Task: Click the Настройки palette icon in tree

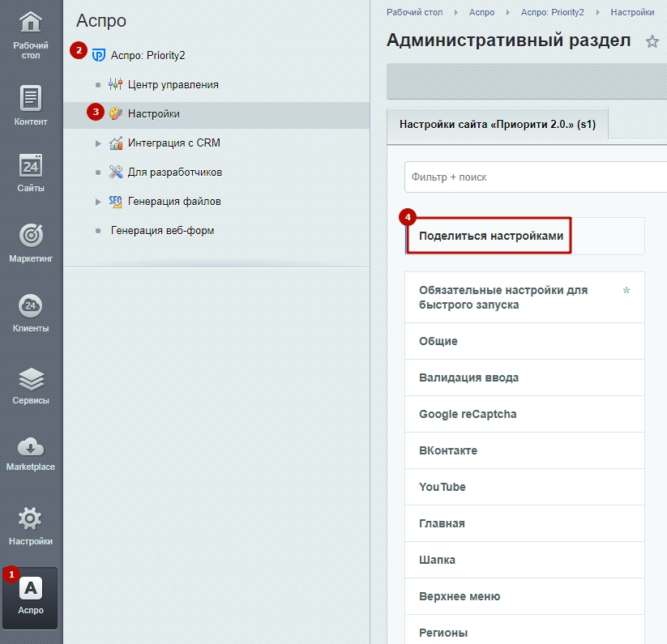Action: pyautogui.click(x=116, y=113)
